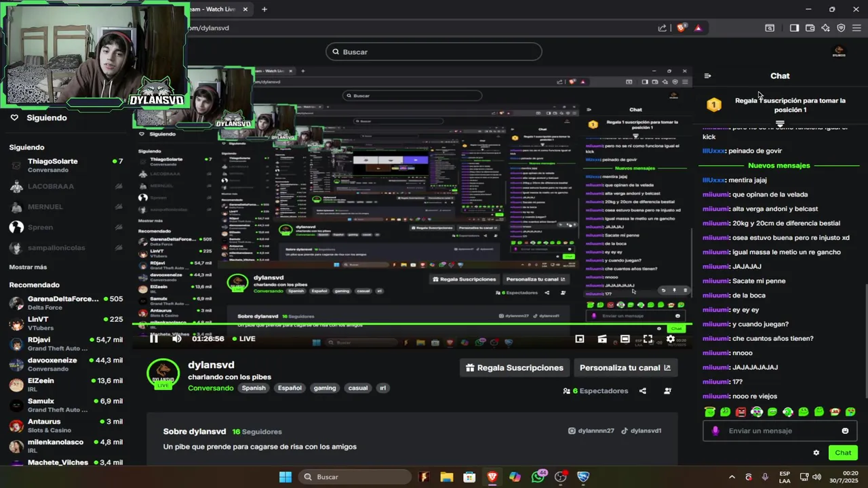Click Personaliza tu canal button
The height and width of the screenshot is (488, 868).
[625, 368]
